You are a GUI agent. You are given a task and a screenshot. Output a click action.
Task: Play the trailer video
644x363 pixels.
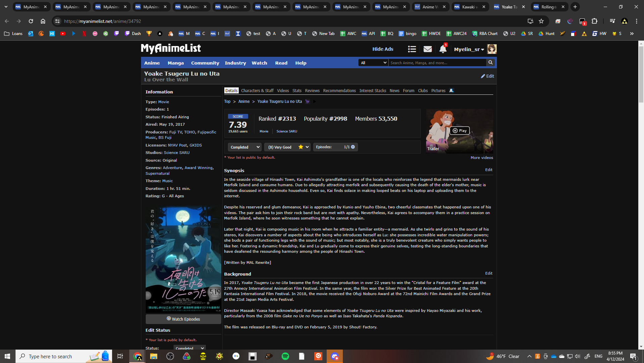click(x=460, y=131)
